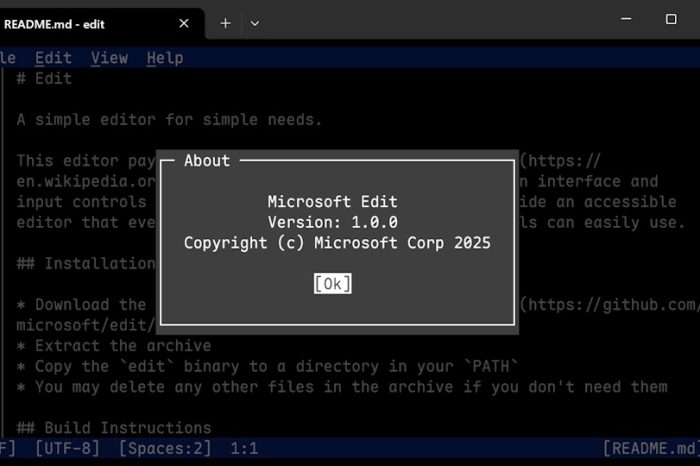The height and width of the screenshot is (466, 700).
Task: Open the View menu
Action: 109,58
